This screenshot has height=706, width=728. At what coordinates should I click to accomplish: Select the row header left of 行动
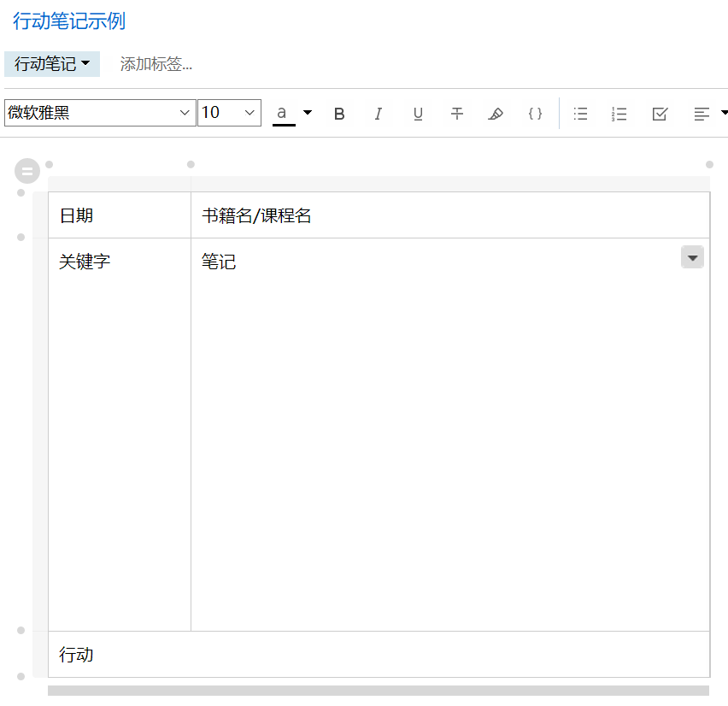click(x=40, y=654)
